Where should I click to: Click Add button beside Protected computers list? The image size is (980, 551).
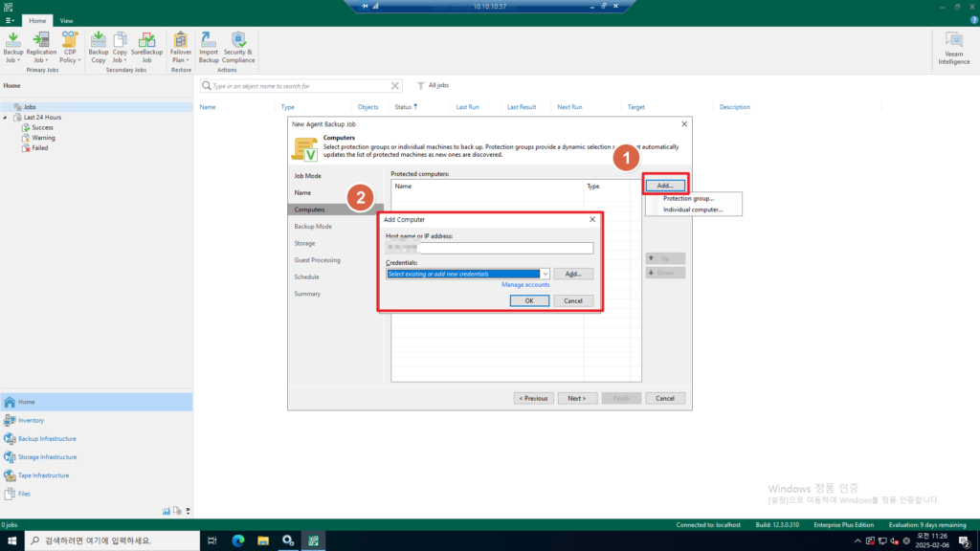(x=665, y=186)
